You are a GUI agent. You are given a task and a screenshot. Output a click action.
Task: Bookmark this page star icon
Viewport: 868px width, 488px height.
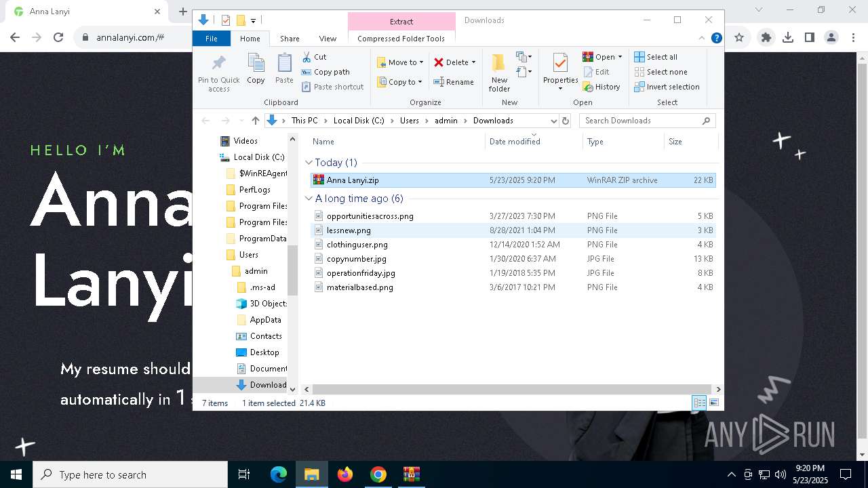(x=739, y=37)
